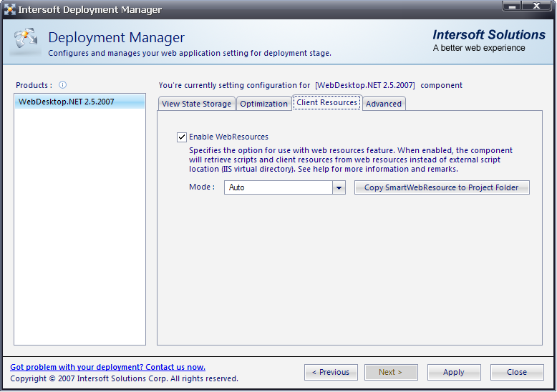
Task: Toggle the Enable WebResources checkbox
Action: [182, 137]
